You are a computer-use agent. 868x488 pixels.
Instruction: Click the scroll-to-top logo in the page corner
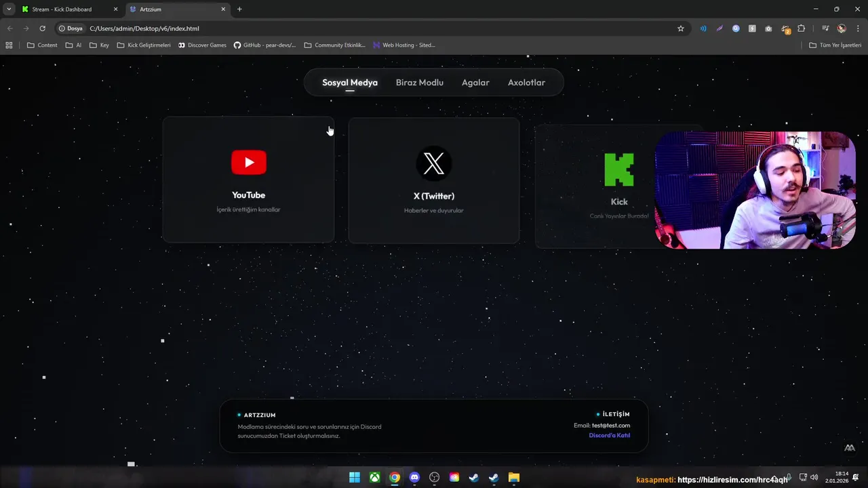[849, 448]
